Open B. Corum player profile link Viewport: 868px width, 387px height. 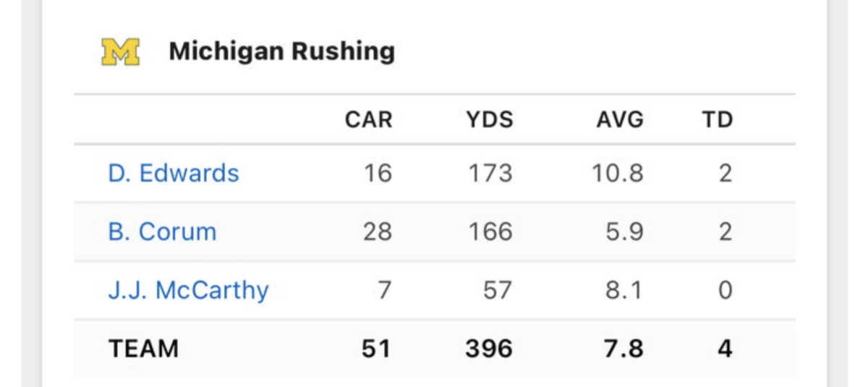coord(162,232)
